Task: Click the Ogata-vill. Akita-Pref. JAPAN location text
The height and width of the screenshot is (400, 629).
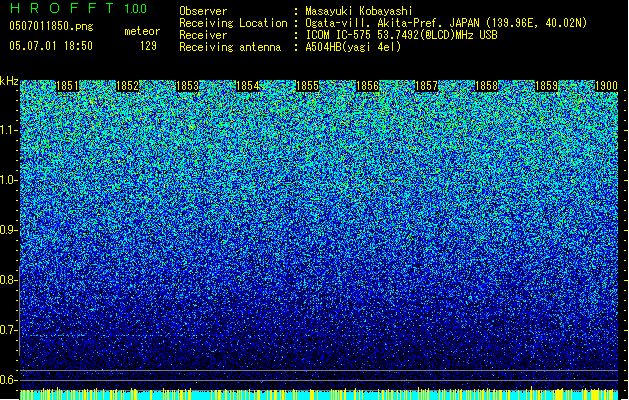Action: (446, 23)
